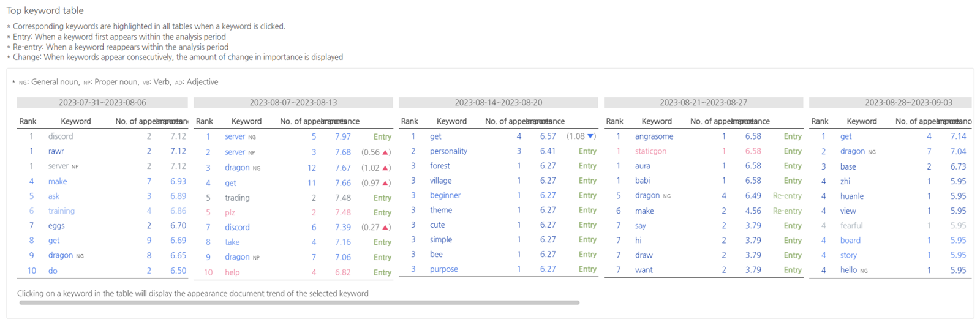
Task: Click Rank column header in 2023-08-21 table
Action: tap(614, 121)
